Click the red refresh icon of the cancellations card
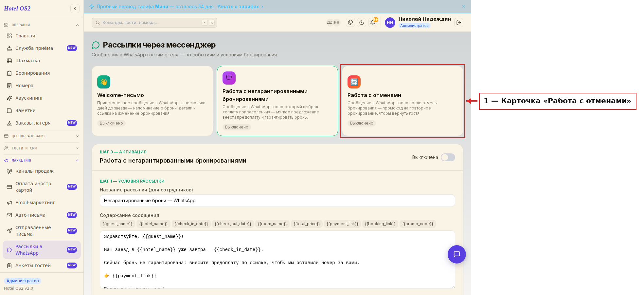The width and height of the screenshot is (644, 295). coord(354,82)
